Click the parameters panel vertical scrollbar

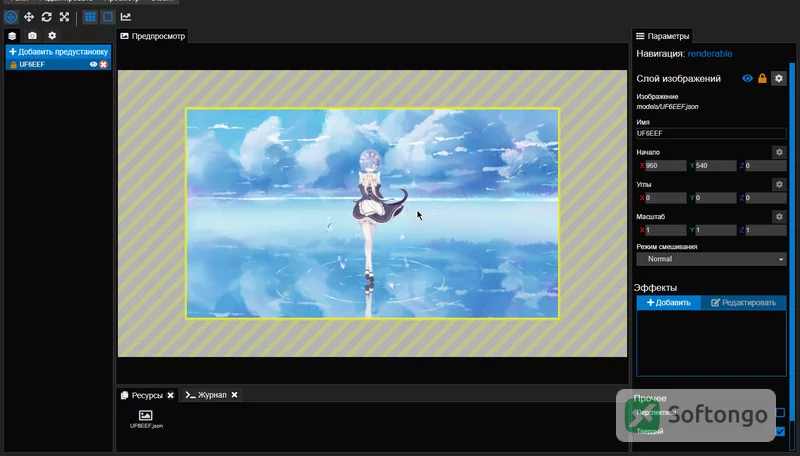coord(792,240)
